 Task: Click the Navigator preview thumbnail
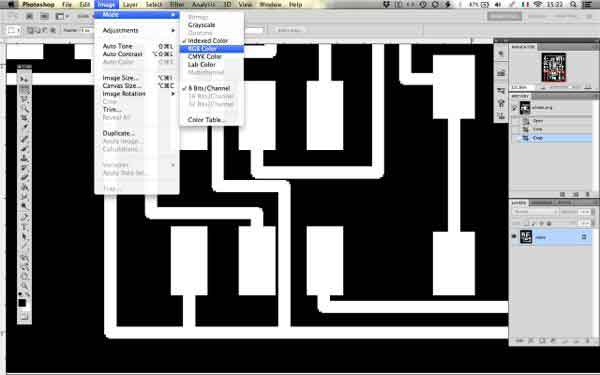point(553,67)
